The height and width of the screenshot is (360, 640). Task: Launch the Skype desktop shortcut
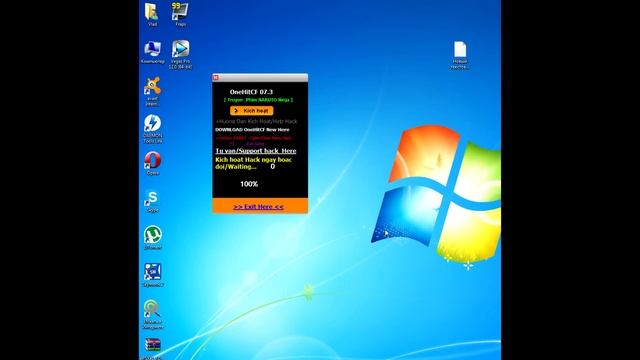(152, 201)
